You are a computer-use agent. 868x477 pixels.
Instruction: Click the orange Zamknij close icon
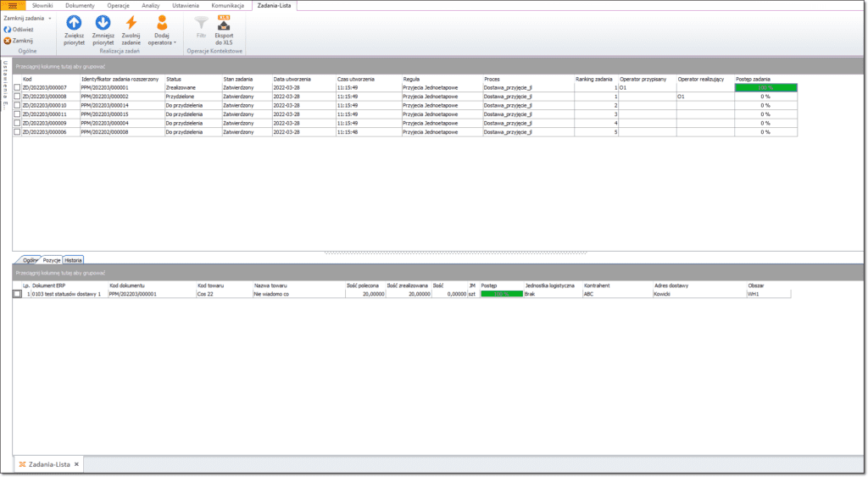coord(7,41)
